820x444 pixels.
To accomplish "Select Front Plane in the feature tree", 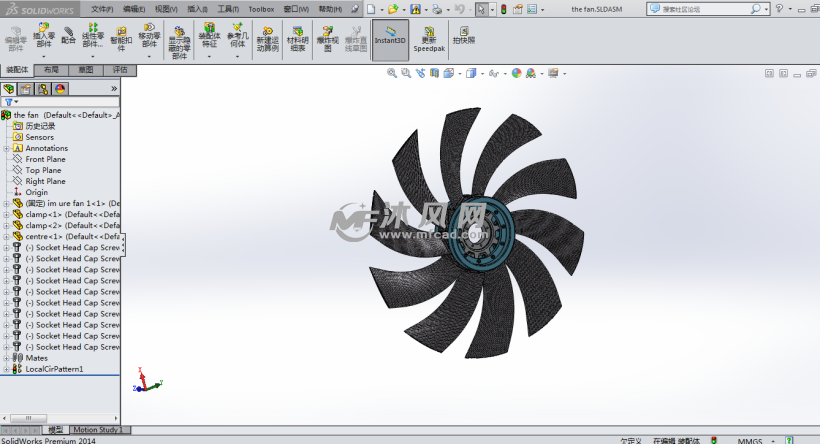I will [45, 159].
